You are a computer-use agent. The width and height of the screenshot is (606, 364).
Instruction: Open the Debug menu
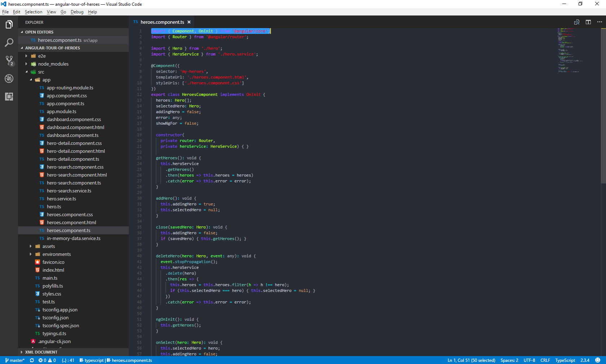77,12
